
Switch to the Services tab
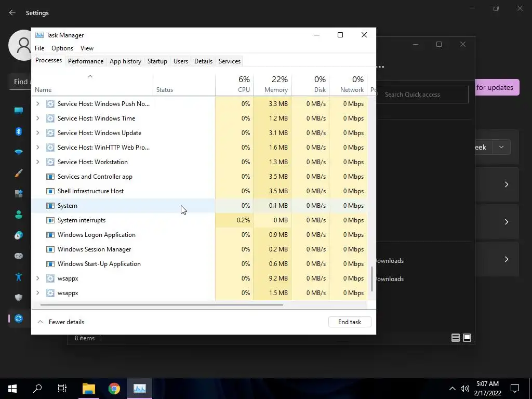[229, 61]
